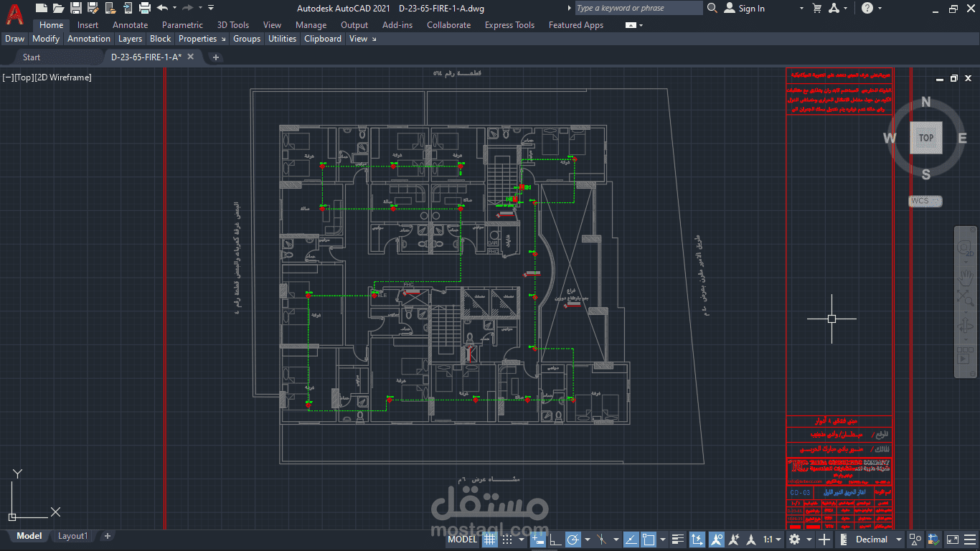Screen dimensions: 980x551
Task: Create a new drawing from Quick Access
Action: [41, 8]
